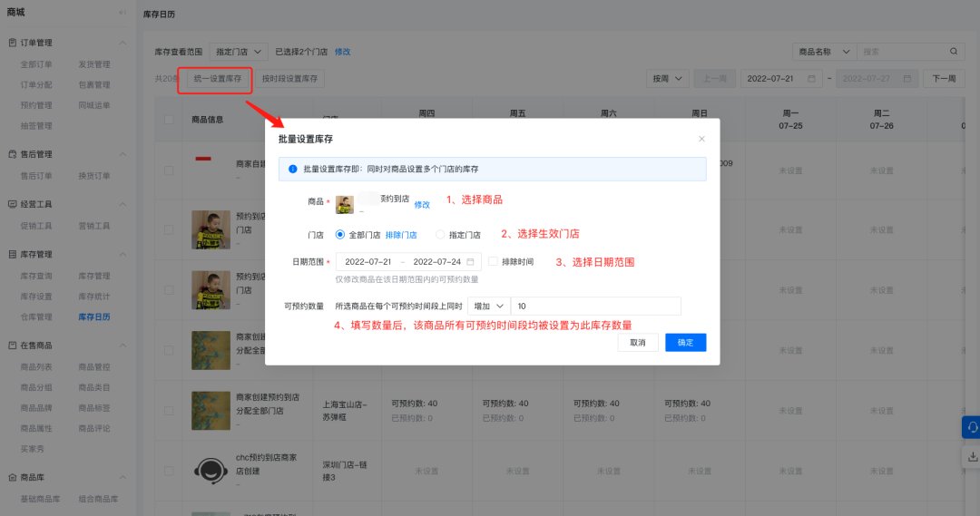Collapse the 在售商品 menu group
This screenshot has width=980, height=516.
coord(122,346)
